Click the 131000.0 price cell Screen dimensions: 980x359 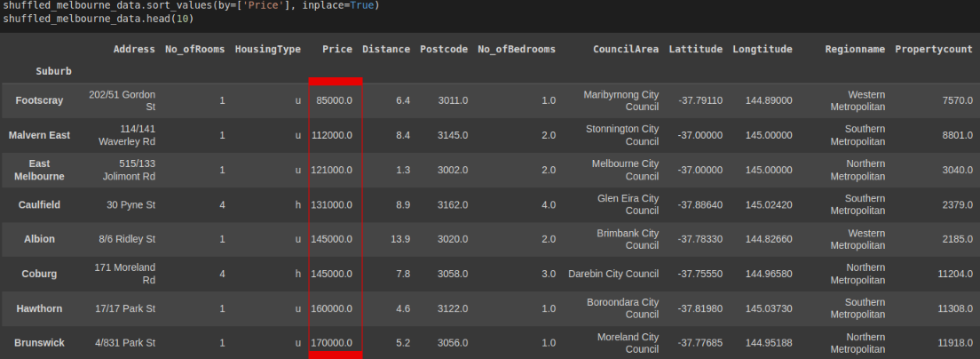(x=331, y=204)
